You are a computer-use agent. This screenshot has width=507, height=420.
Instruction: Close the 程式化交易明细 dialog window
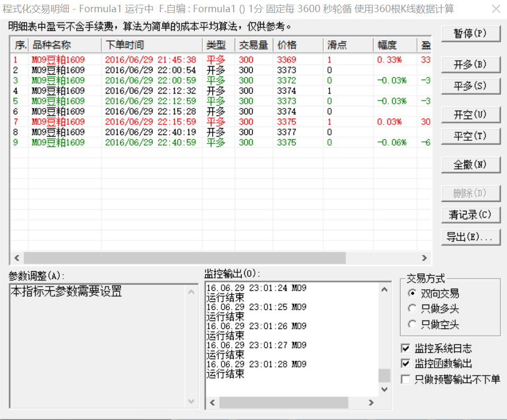pyautogui.click(x=496, y=8)
